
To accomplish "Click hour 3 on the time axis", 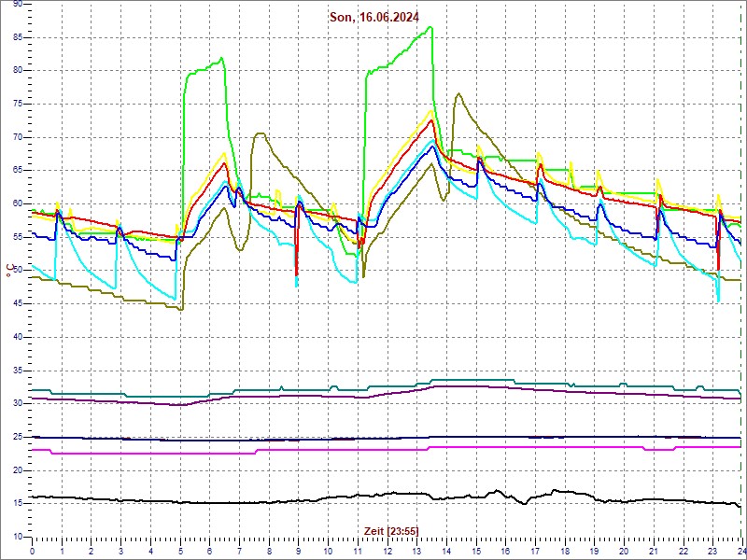I will pos(121,551).
